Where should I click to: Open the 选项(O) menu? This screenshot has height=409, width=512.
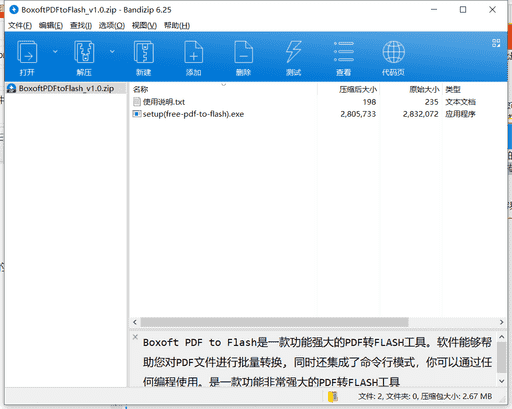112,25
